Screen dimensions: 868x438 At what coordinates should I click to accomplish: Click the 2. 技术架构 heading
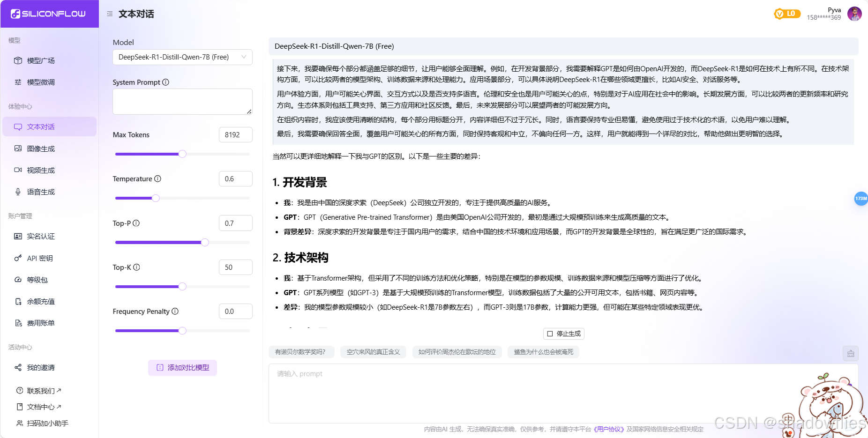click(300, 258)
